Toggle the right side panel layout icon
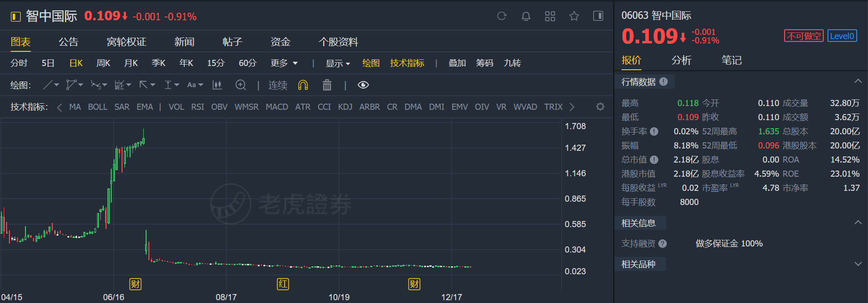The image size is (868, 303). pyautogui.click(x=598, y=16)
